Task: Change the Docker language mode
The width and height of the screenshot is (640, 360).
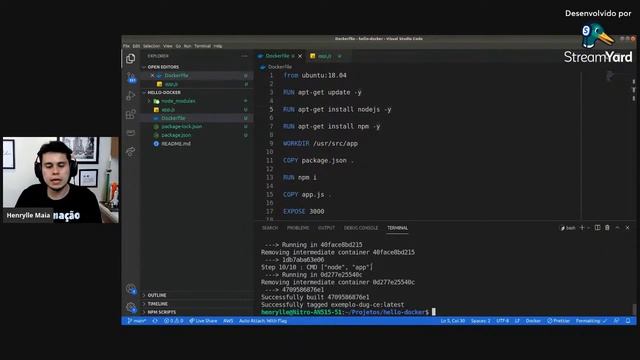Action: [533, 321]
